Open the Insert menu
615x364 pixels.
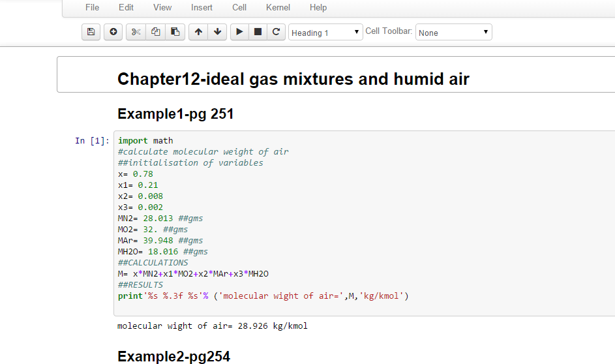point(202,7)
